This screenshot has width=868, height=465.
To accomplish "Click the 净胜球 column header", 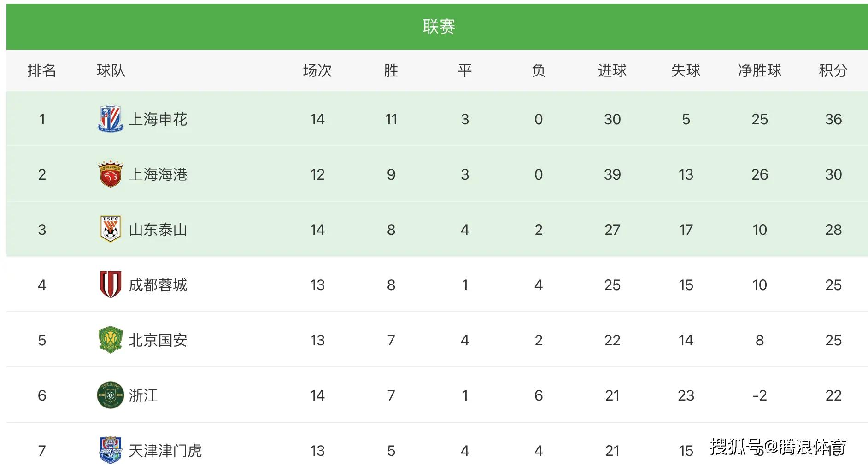I will (759, 70).
